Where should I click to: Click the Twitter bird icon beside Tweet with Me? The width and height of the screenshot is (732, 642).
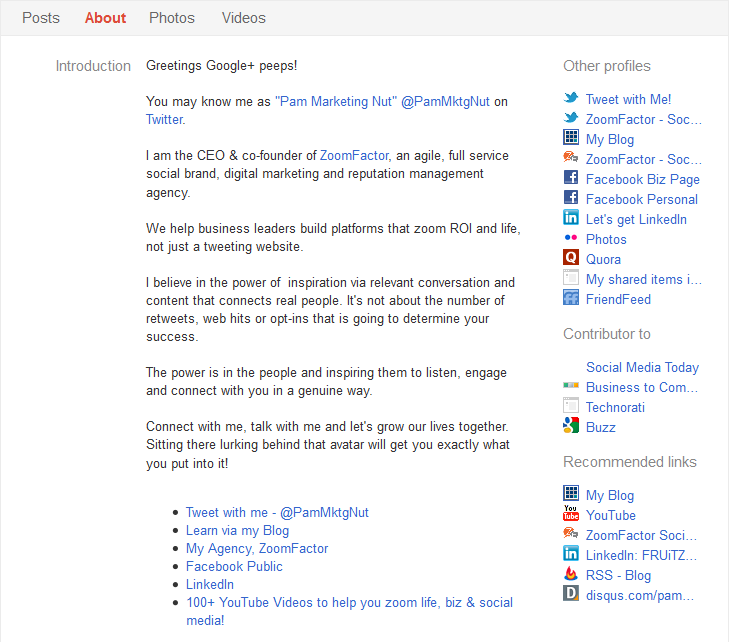click(x=571, y=99)
